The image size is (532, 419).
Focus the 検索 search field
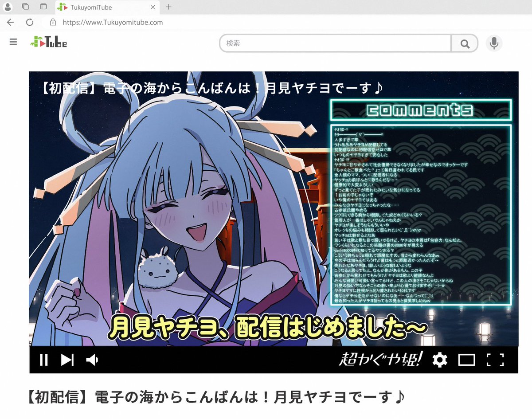click(336, 43)
